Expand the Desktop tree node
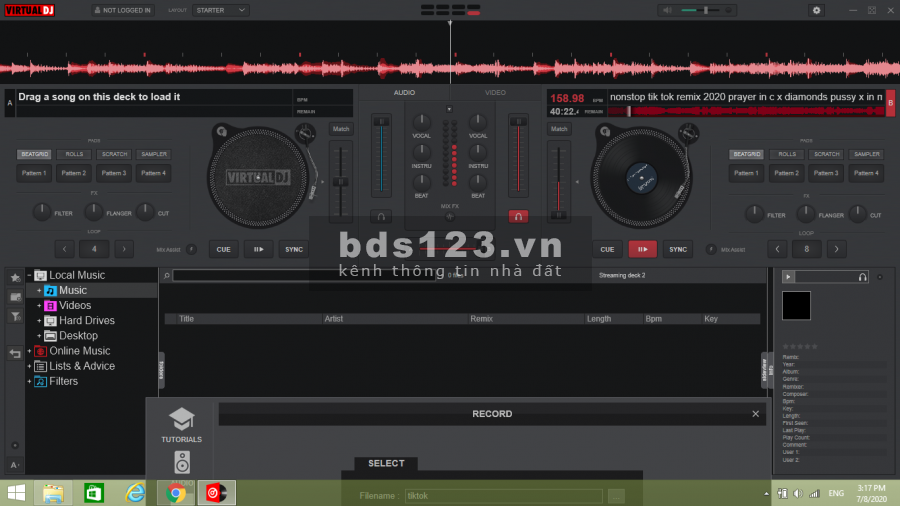The height and width of the screenshot is (506, 900). pyautogui.click(x=39, y=336)
